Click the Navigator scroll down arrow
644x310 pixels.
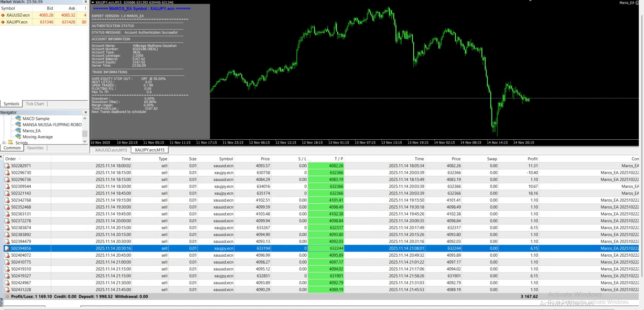85,141
